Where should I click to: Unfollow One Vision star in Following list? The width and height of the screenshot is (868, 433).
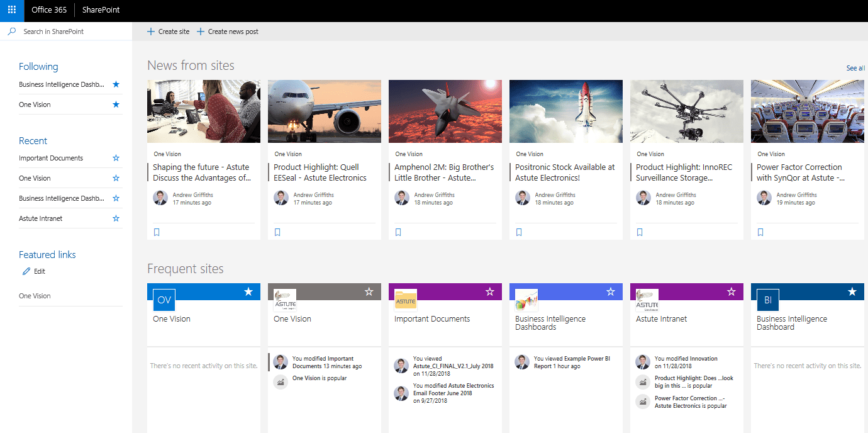click(116, 104)
